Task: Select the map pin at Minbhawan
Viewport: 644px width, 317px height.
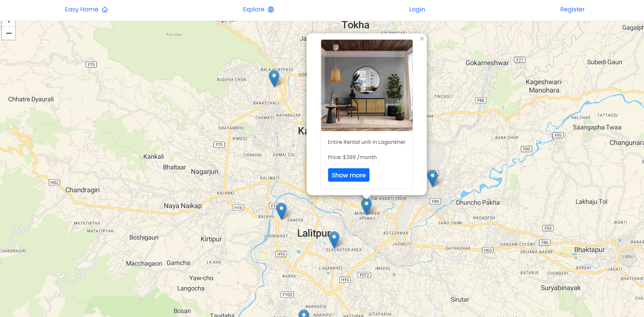Action: (x=366, y=206)
